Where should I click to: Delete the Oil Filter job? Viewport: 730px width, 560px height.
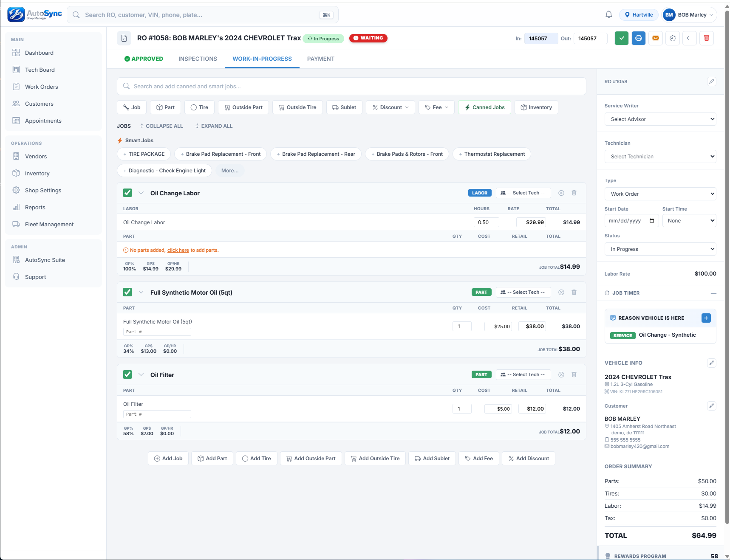click(x=574, y=374)
